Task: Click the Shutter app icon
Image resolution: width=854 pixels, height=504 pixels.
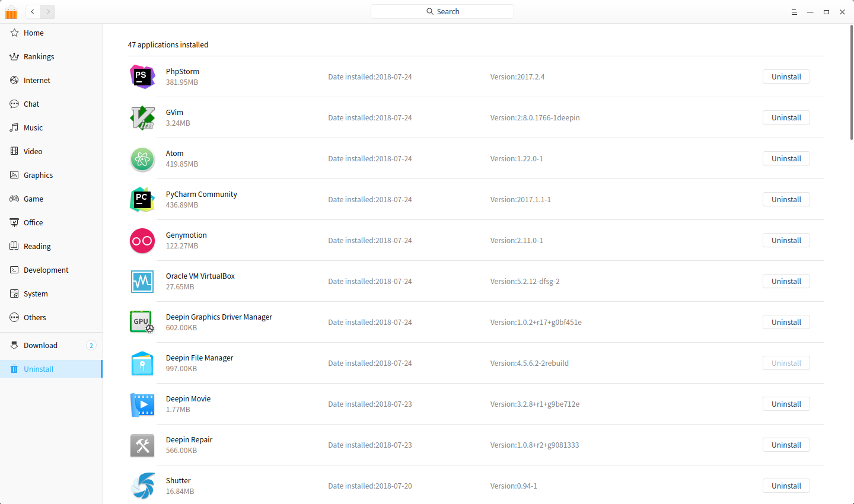Action: 142,486
